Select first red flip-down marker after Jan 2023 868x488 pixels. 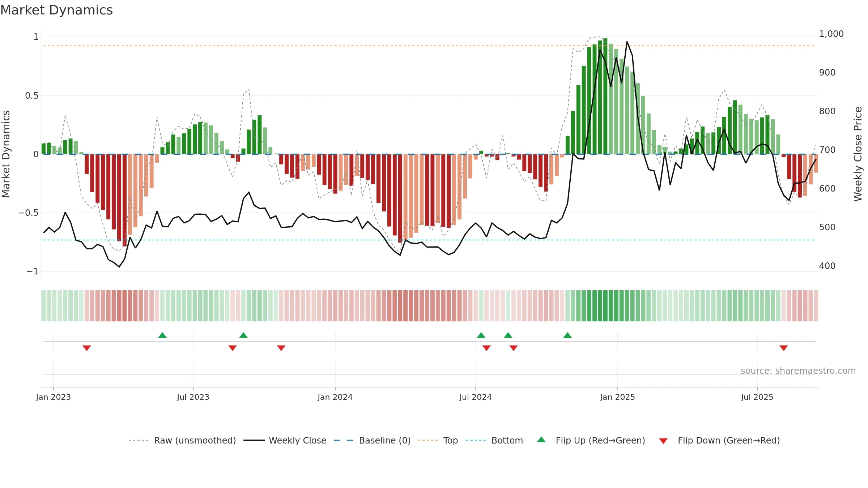pos(87,348)
